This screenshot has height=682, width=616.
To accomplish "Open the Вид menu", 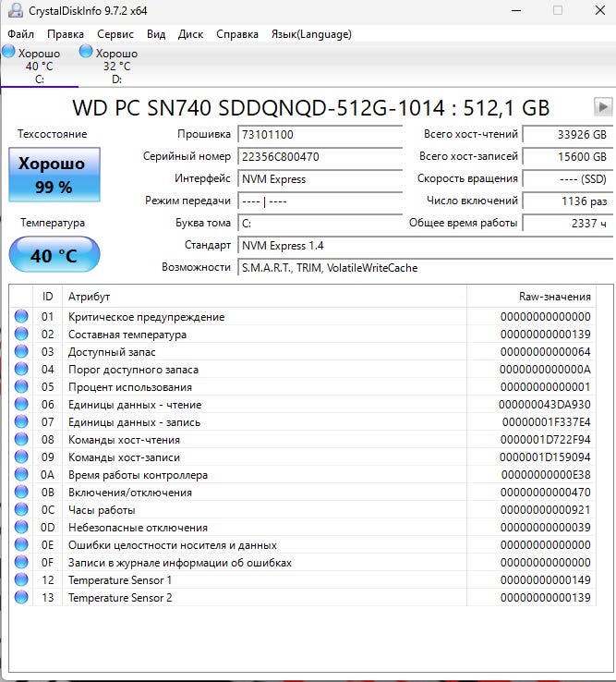I will click(156, 34).
